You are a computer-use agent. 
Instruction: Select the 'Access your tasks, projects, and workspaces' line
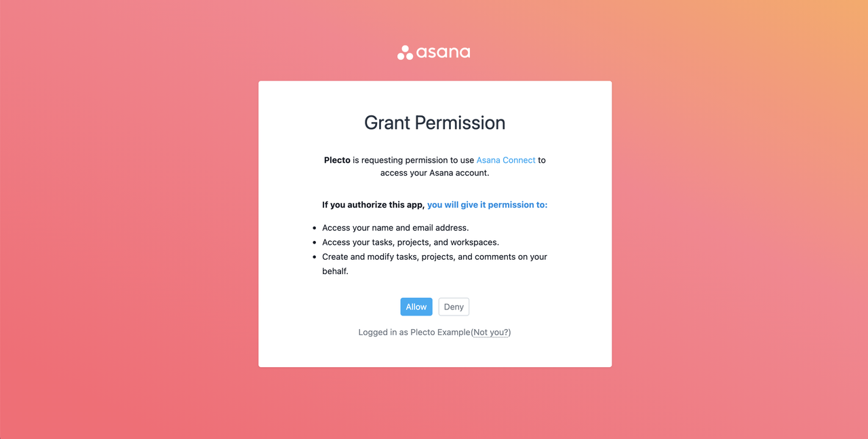click(410, 242)
